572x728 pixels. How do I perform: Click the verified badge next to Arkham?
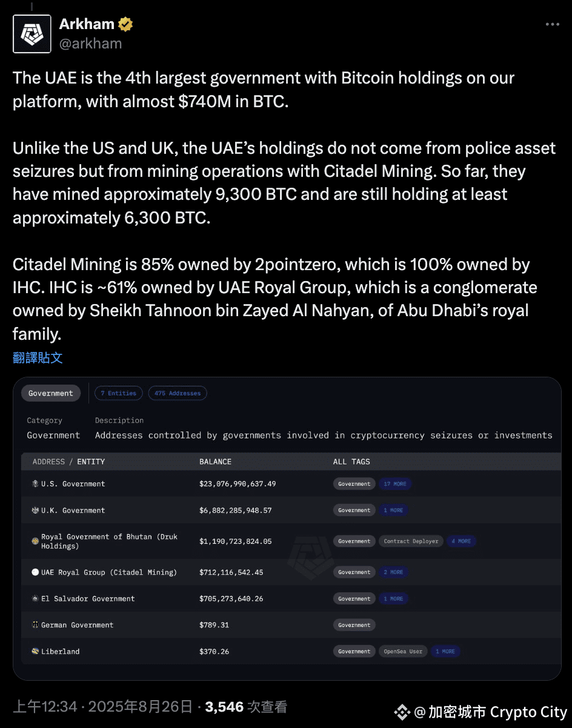[x=125, y=24]
